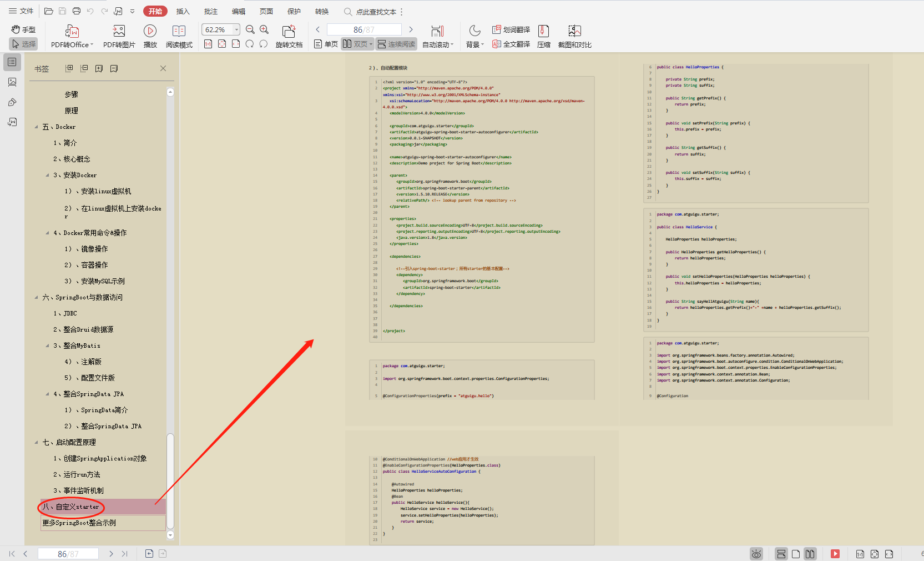Screen dimensions: 924x561
Task: Collapse all bookmarks icon in 书签 panel
Action: click(x=84, y=68)
